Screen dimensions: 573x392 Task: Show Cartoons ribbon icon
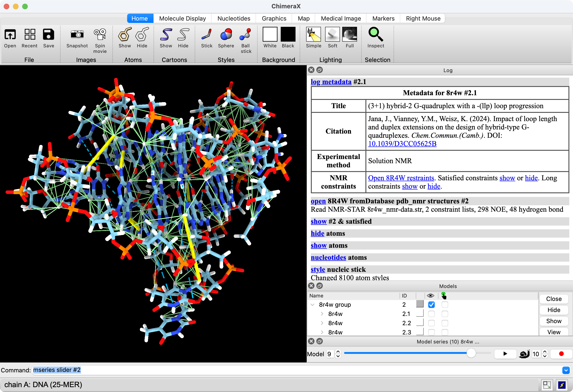coord(166,34)
